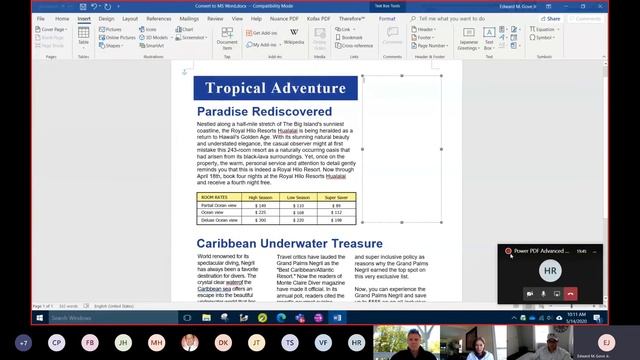Open the Page Number dropdown
This screenshot has height=360, width=640.
pyautogui.click(x=430, y=46)
